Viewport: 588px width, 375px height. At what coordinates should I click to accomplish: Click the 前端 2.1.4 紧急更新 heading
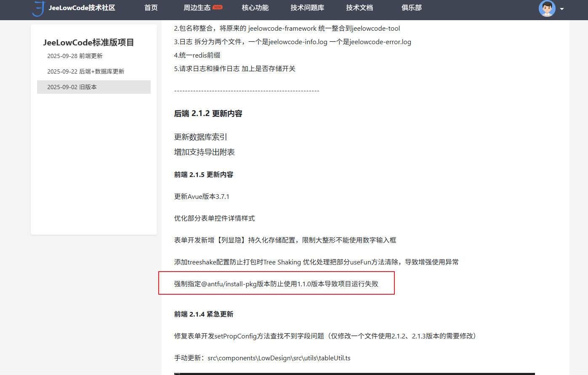coord(203,314)
